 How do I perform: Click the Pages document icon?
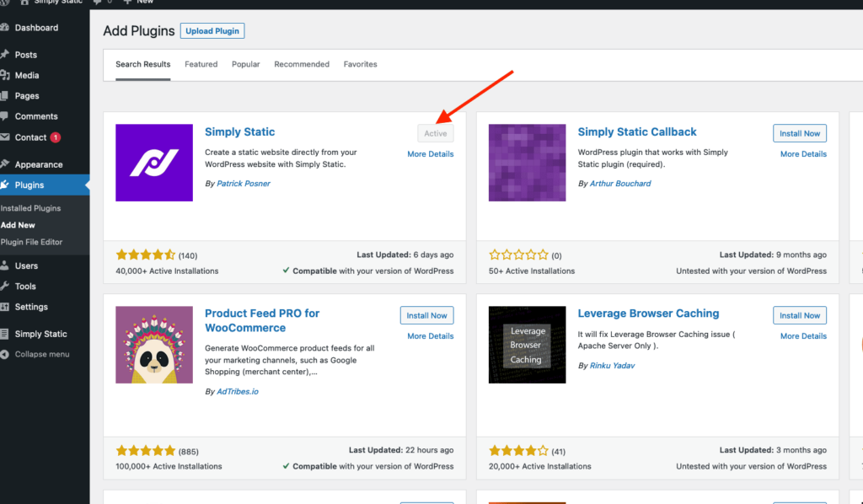point(4,96)
